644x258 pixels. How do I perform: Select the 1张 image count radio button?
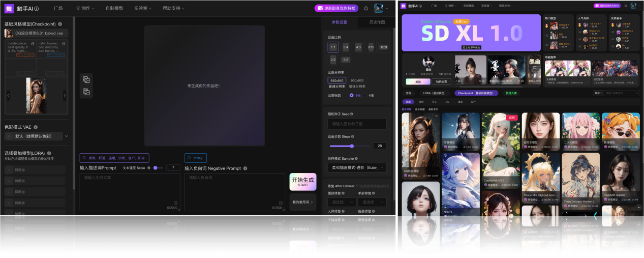pyautogui.click(x=351, y=95)
